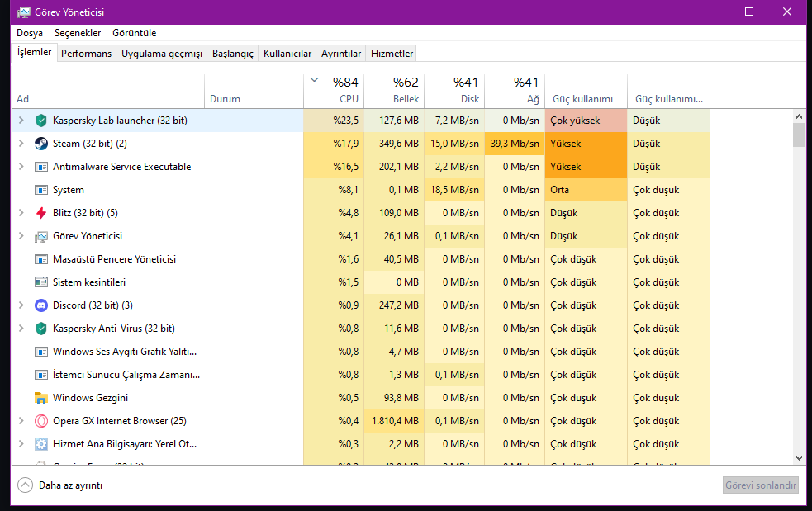Click the İstemci Sunucu Çalışma Zamanı icon
This screenshot has width=812, height=511.
[x=41, y=375]
